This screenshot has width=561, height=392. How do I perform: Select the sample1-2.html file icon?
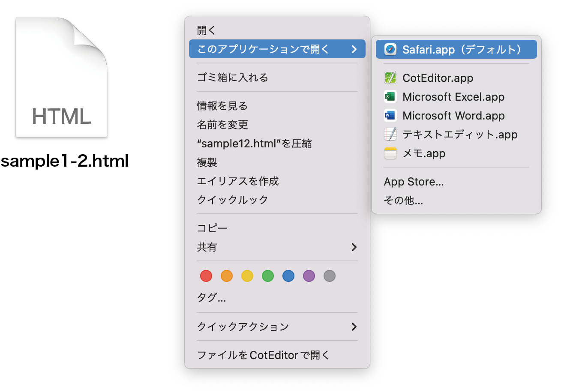[x=61, y=78]
